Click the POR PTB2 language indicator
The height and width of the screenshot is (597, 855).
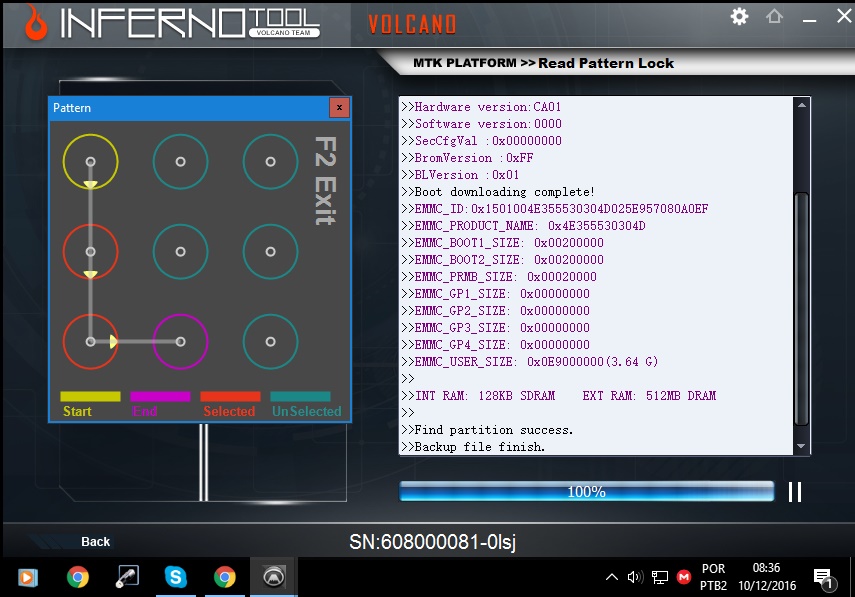713,577
